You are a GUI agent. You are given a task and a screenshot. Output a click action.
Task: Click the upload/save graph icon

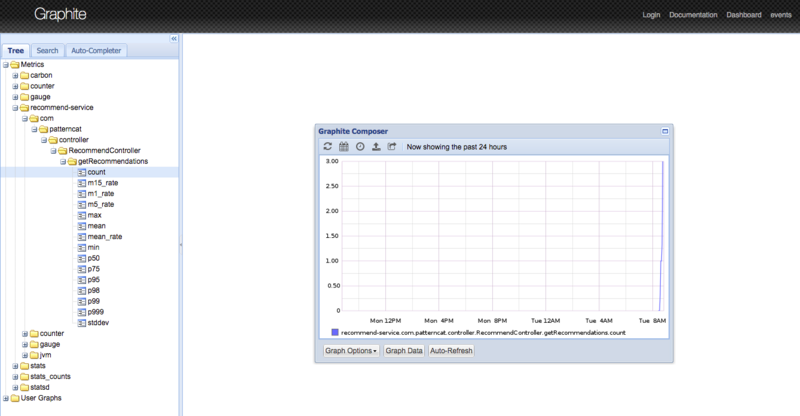[x=376, y=146]
